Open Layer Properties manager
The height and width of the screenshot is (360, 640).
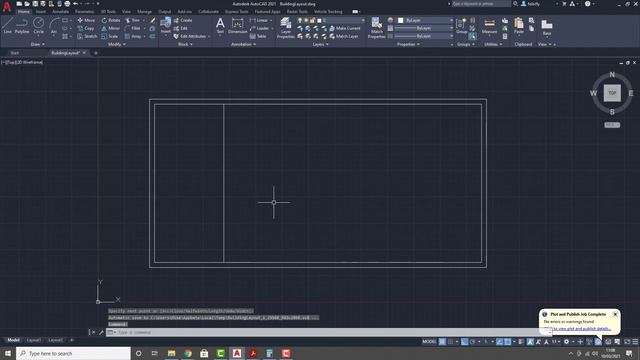(x=286, y=28)
